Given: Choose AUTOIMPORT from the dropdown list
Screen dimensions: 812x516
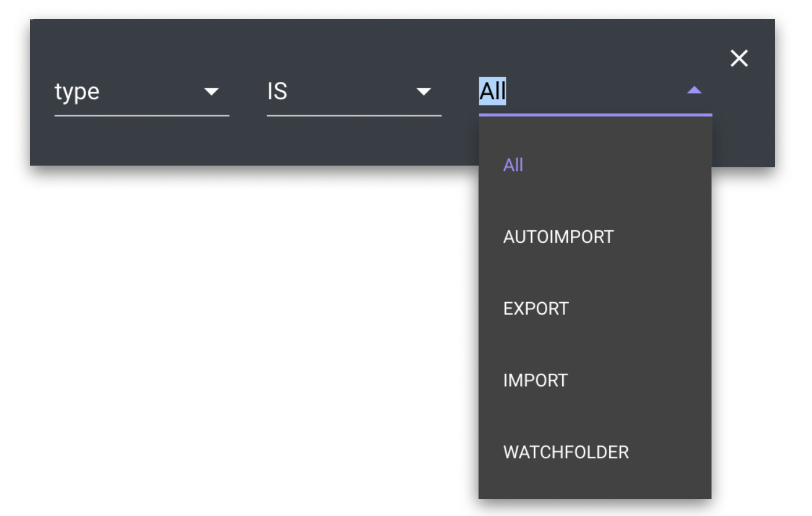Looking at the screenshot, I should pos(558,237).
